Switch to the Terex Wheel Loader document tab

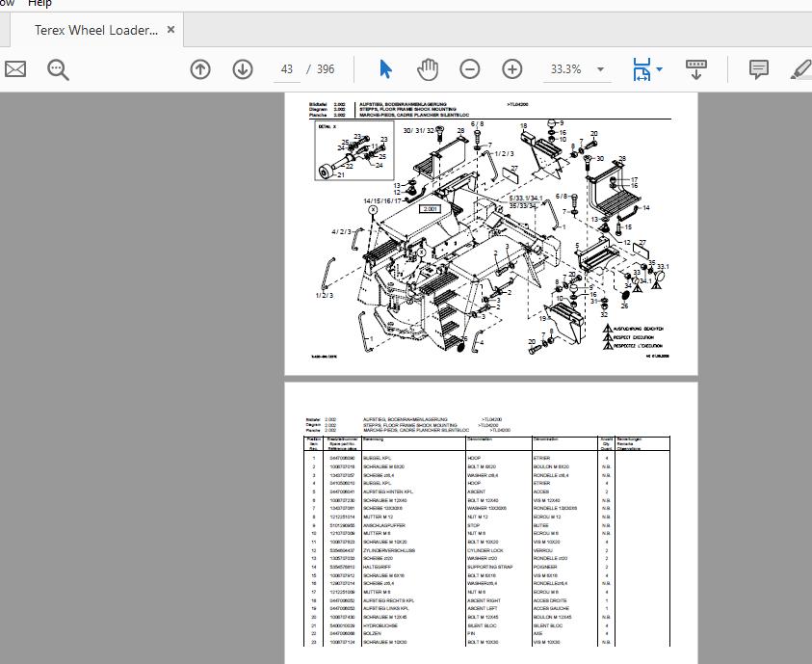pyautogui.click(x=99, y=30)
